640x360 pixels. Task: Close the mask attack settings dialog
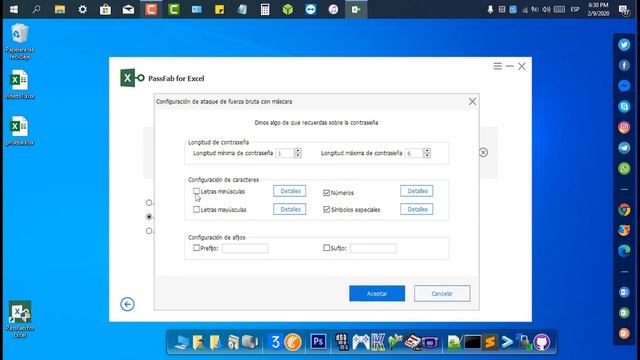472,101
